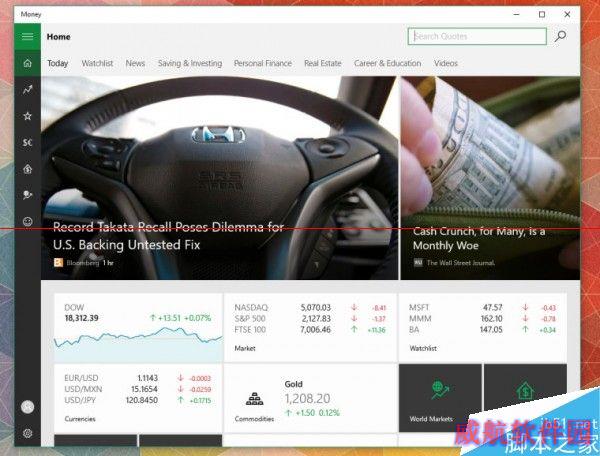Click MSFT price 47.57
Viewport: 600px width, 456px height.
pyautogui.click(x=492, y=308)
